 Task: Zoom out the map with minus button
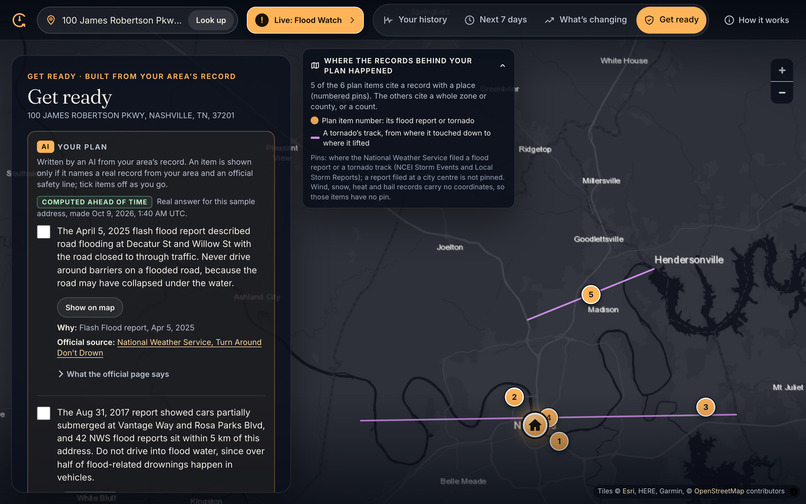tap(782, 93)
